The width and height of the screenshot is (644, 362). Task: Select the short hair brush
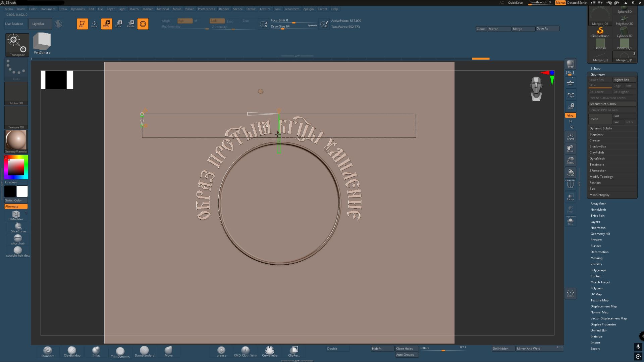pyautogui.click(x=18, y=239)
